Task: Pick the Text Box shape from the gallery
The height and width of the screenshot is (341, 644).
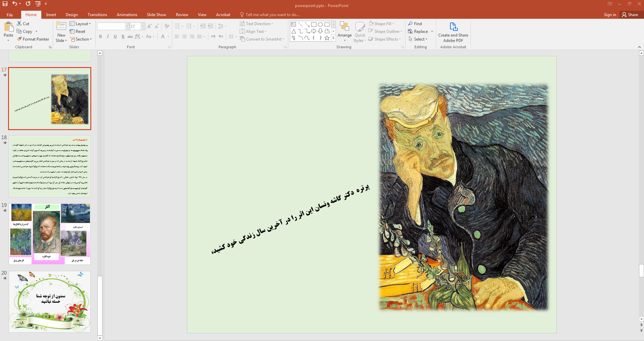Action: click(294, 24)
